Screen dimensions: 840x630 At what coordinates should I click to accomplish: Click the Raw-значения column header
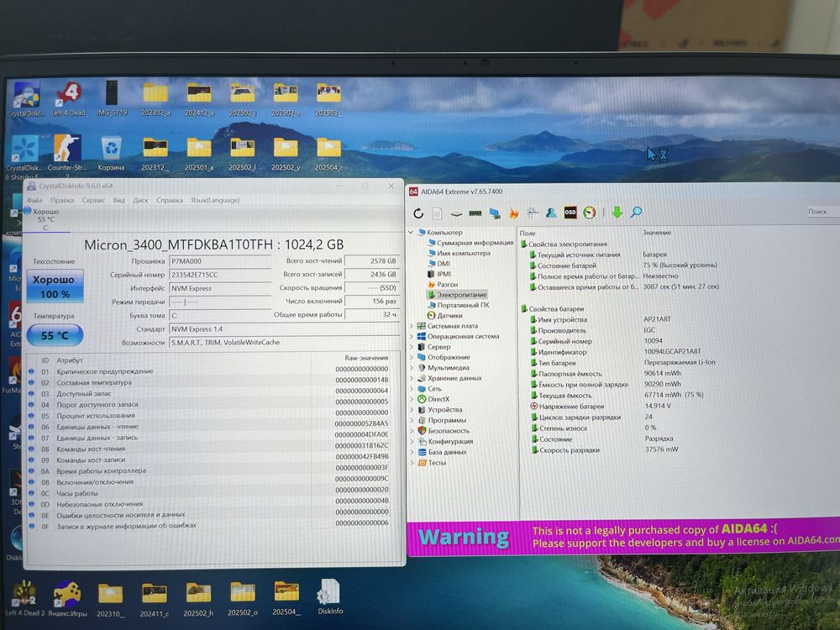tap(366, 358)
